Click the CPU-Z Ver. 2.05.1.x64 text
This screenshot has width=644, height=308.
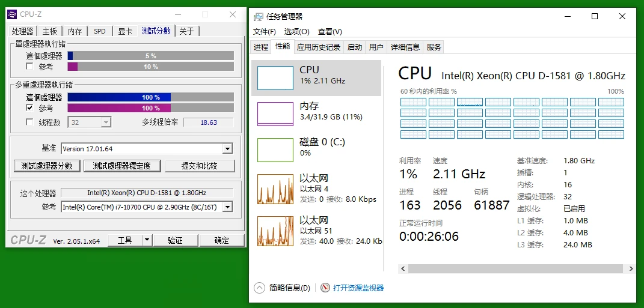click(x=76, y=241)
